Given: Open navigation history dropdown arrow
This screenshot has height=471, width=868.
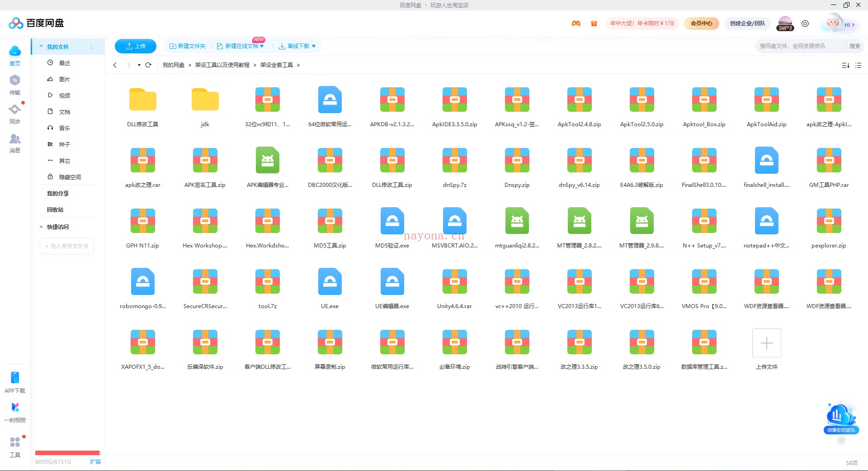Looking at the screenshot, I should point(139,65).
